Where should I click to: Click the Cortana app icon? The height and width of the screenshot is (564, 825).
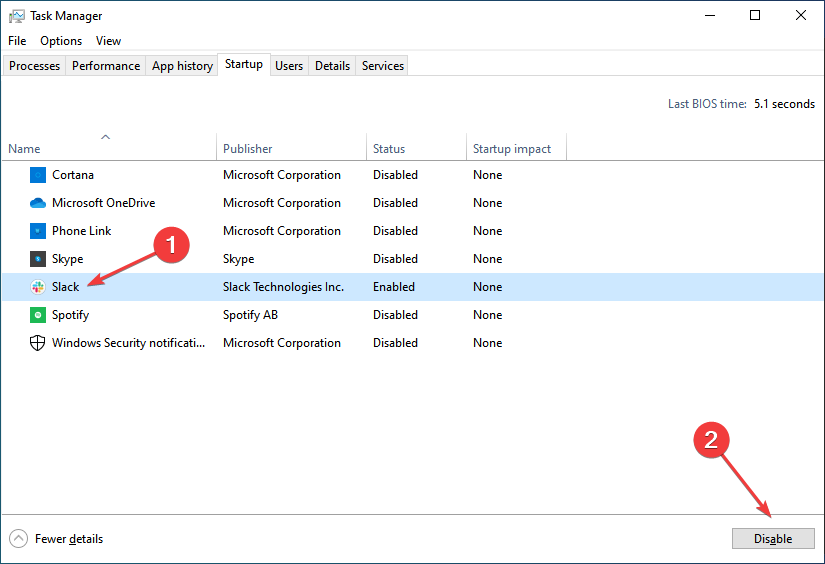pos(38,175)
